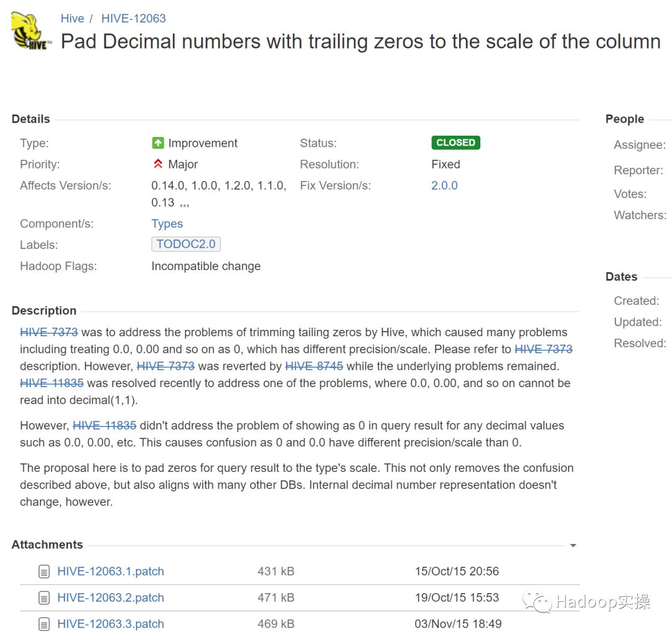This screenshot has width=672, height=633.
Task: Open the HIVE-8745 issue link
Action: (x=314, y=366)
